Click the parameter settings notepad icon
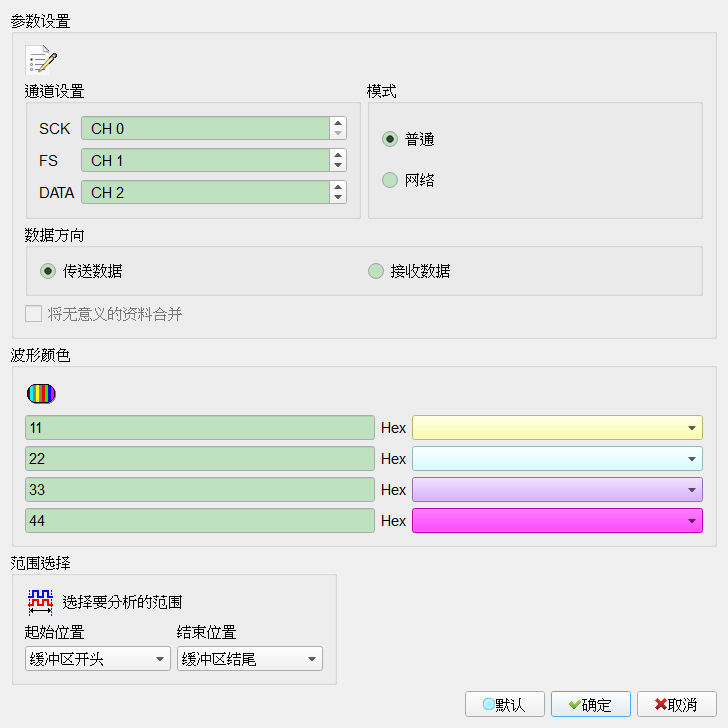728x728 pixels. [41, 60]
